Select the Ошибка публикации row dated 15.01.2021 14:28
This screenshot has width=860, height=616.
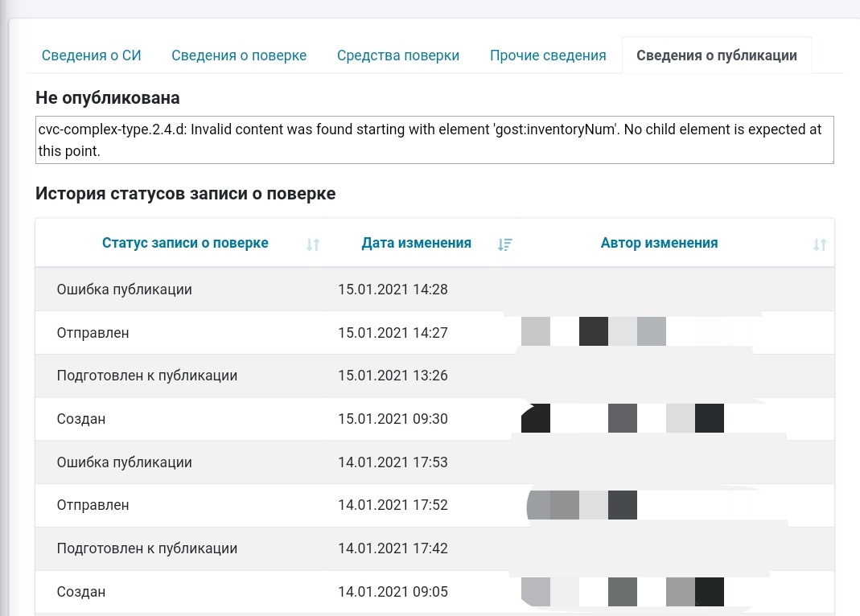(125, 290)
